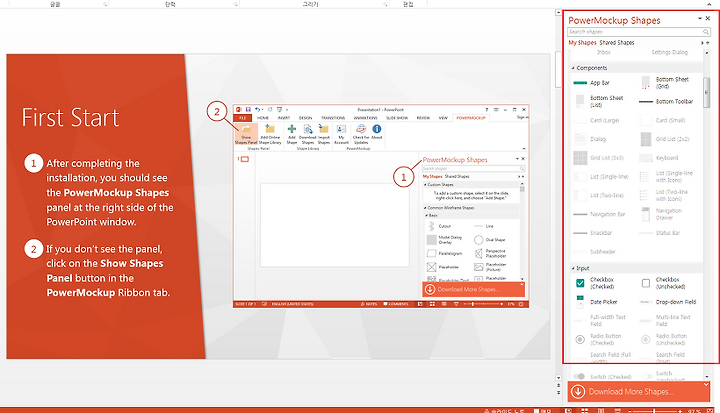
Task: Select the Multi-line Text Field shape
Action: click(x=665, y=321)
